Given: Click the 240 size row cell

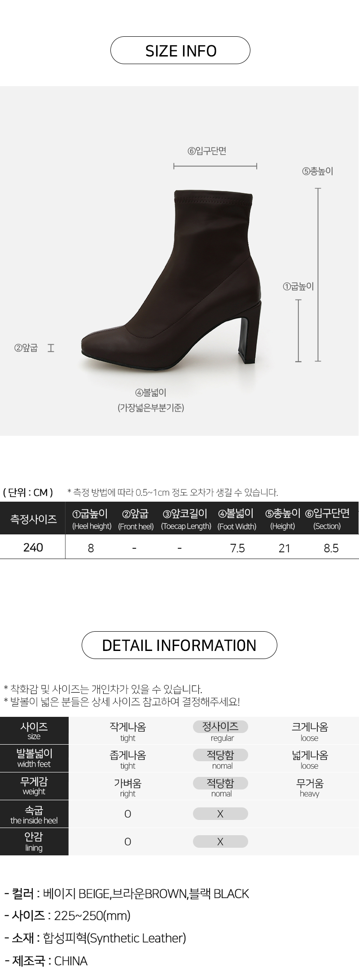Looking at the screenshot, I should [33, 547].
